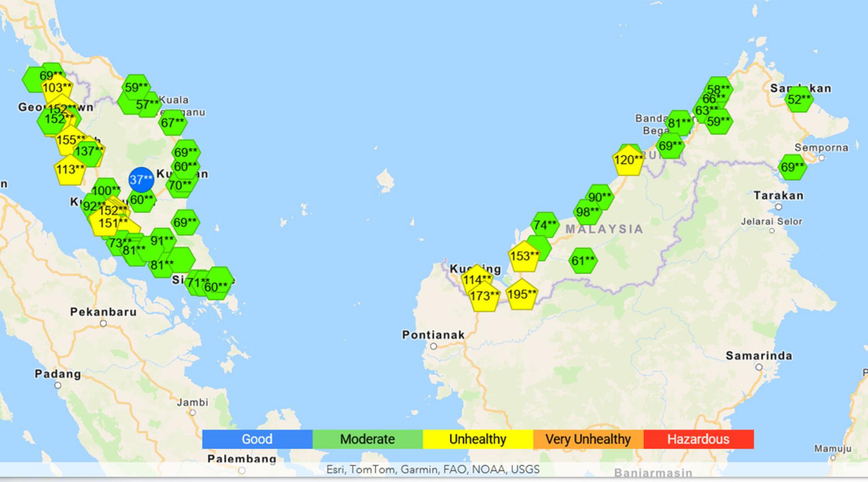Image resolution: width=868 pixels, height=482 pixels.
Task: Select the blue 37** Good air quality marker
Action: [142, 180]
